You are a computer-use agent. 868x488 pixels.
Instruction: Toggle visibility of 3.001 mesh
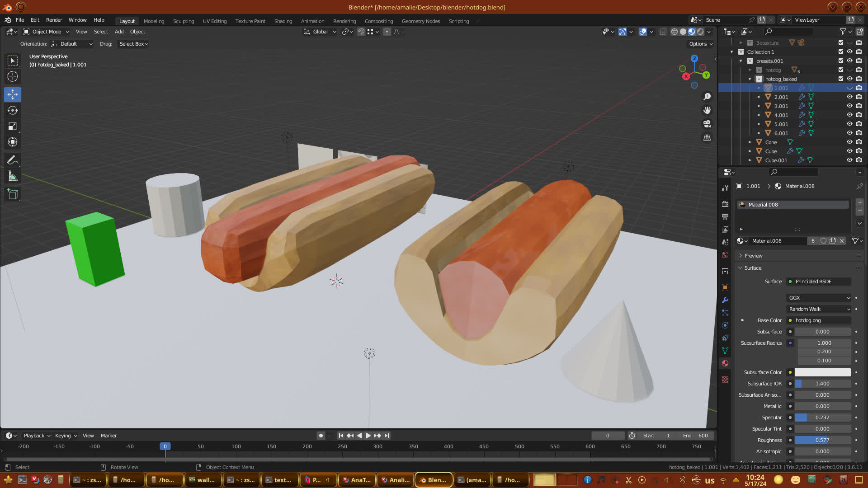click(x=849, y=106)
